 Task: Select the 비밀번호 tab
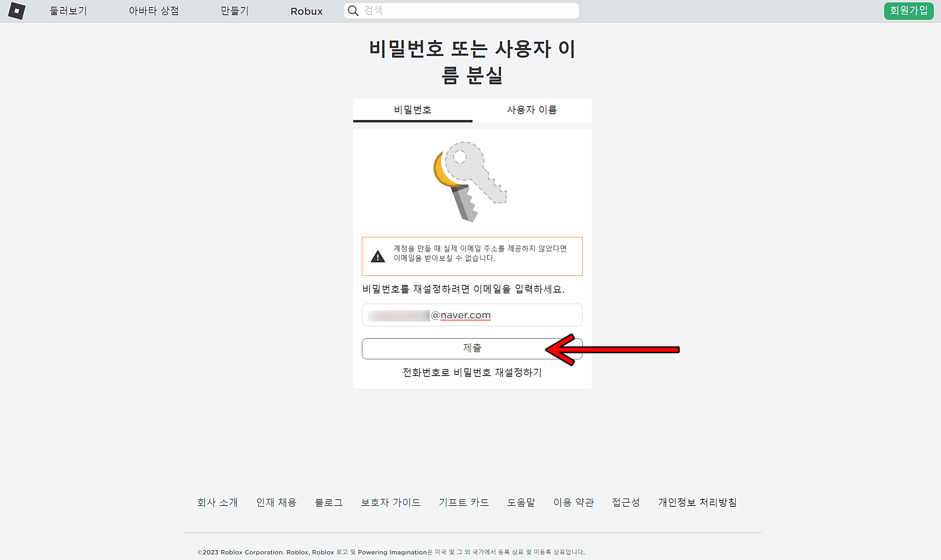(x=412, y=110)
